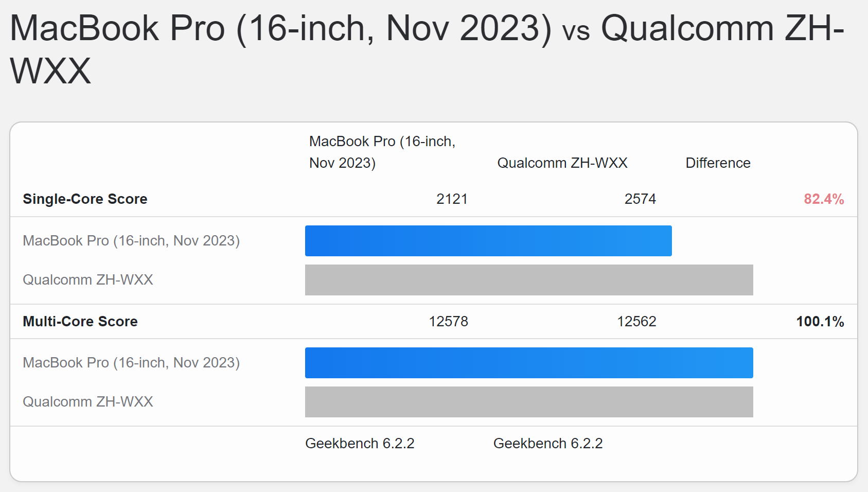Image resolution: width=868 pixels, height=492 pixels.
Task: Select the Single-Core Score row label
Action: coord(85,199)
